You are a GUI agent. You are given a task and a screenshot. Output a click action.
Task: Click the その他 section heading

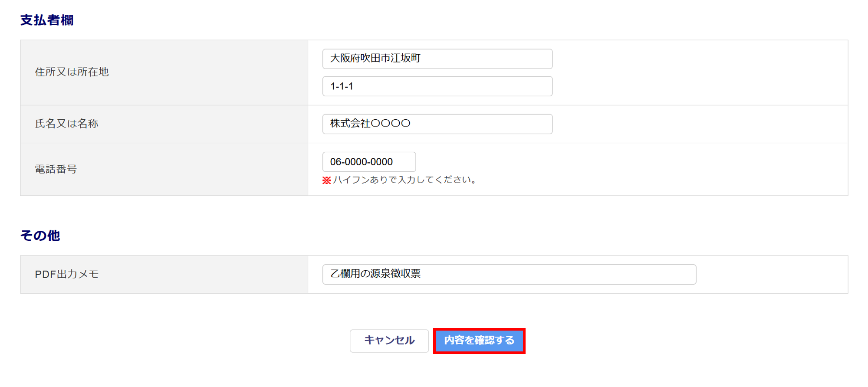click(40, 235)
